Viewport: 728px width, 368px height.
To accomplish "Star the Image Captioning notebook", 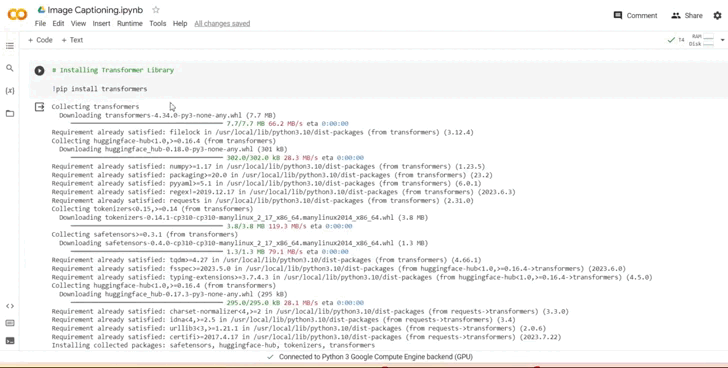I will [x=156, y=10].
